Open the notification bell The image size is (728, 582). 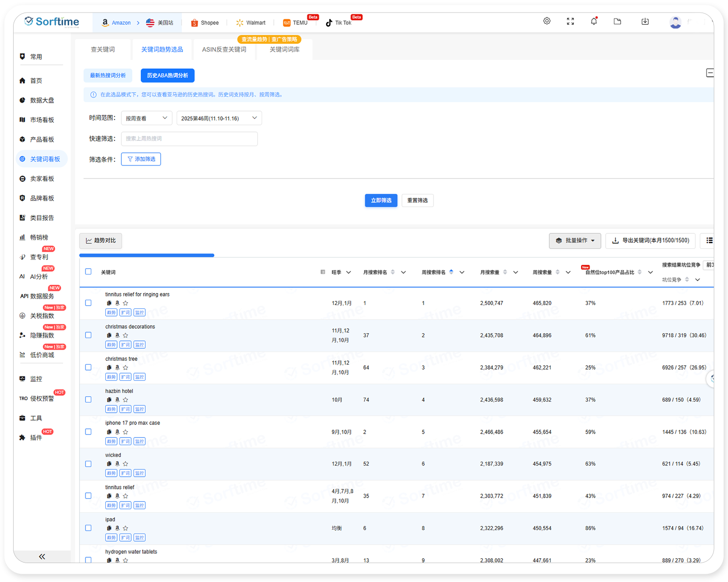(594, 21)
